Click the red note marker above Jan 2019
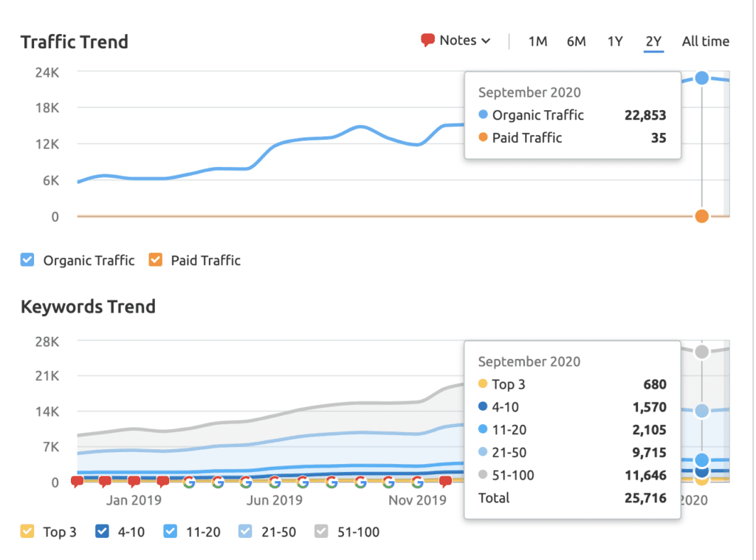Viewport: 756px width, 560px height. 134,482
